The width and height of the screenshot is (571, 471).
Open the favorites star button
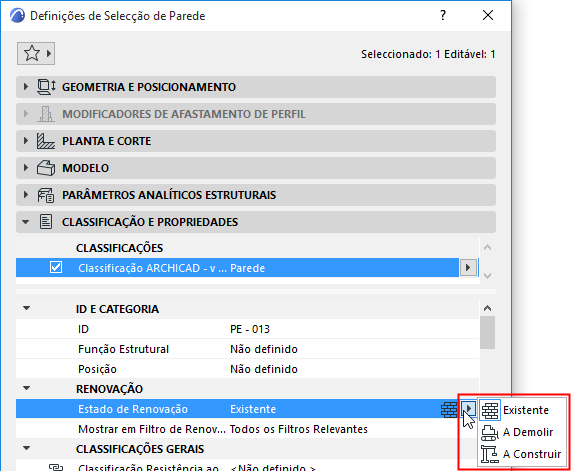click(x=36, y=54)
